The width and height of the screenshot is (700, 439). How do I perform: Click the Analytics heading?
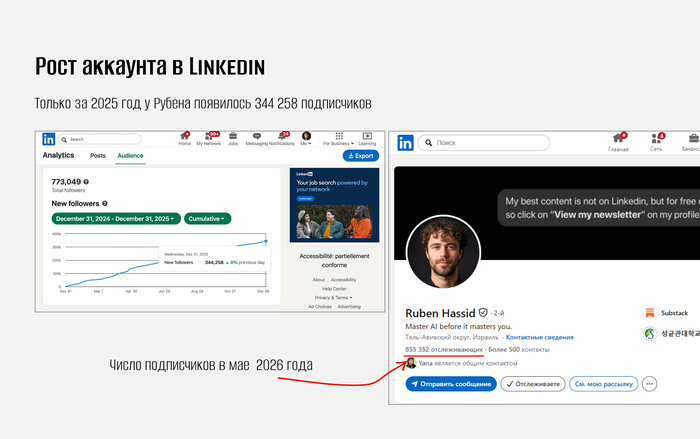58,155
